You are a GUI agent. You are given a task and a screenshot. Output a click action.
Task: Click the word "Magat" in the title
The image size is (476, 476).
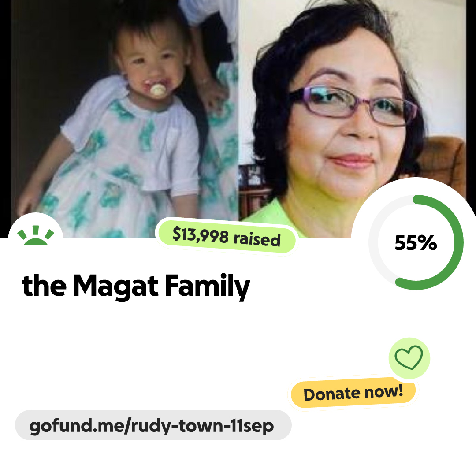pyautogui.click(x=115, y=286)
